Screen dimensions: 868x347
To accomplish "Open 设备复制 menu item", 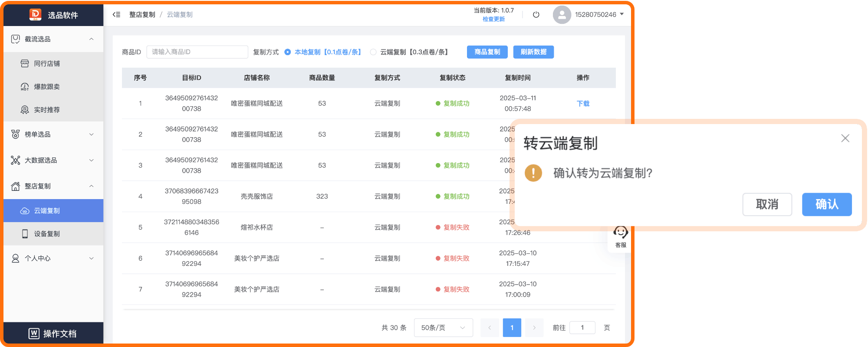I will [53, 234].
